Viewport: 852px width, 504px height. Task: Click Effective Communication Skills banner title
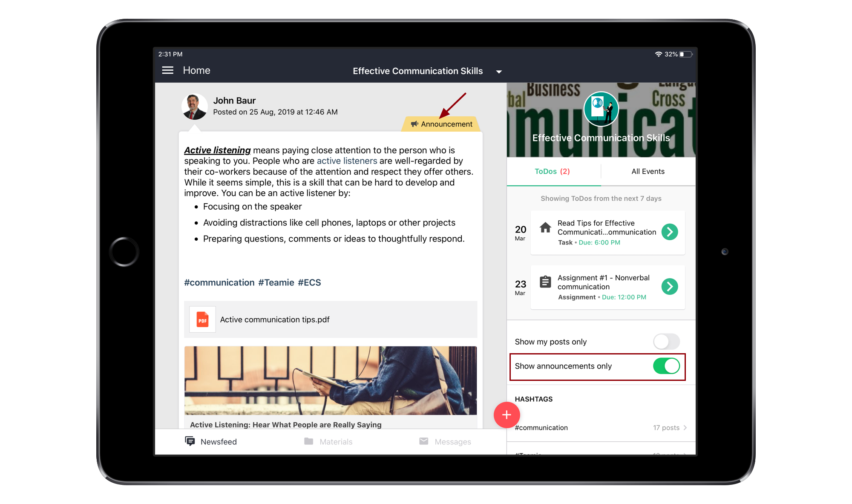click(601, 138)
